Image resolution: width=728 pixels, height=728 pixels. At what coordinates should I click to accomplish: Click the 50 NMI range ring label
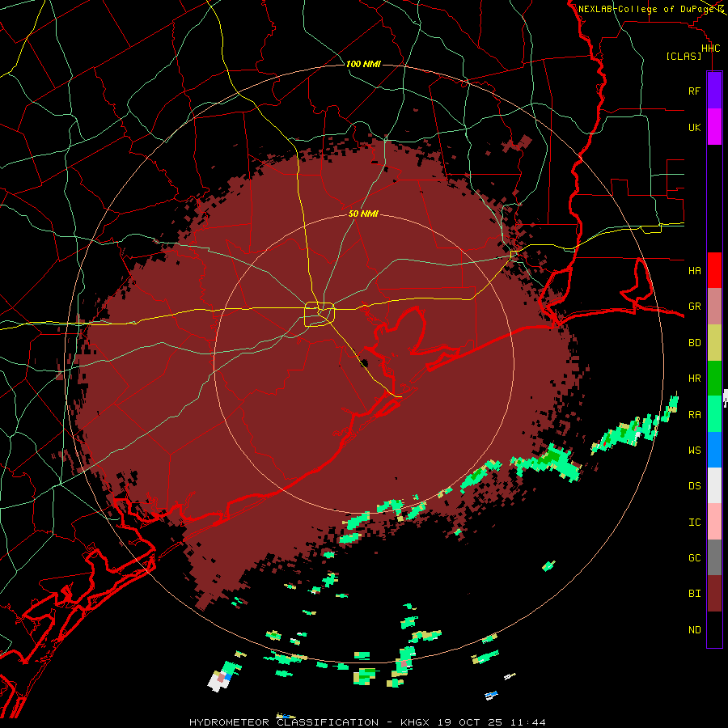[363, 214]
